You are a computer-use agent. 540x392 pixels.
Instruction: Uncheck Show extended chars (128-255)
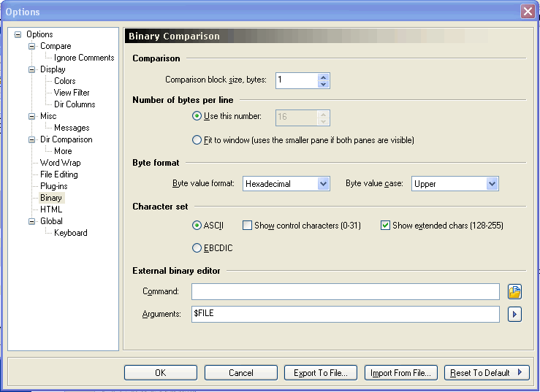(x=385, y=226)
